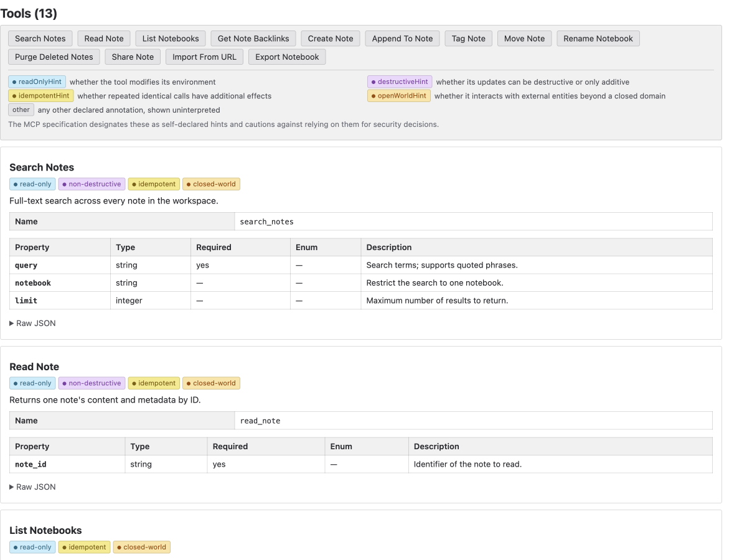This screenshot has width=747, height=560.
Task: Click the closed-world badge under Read Note
Action: click(211, 383)
